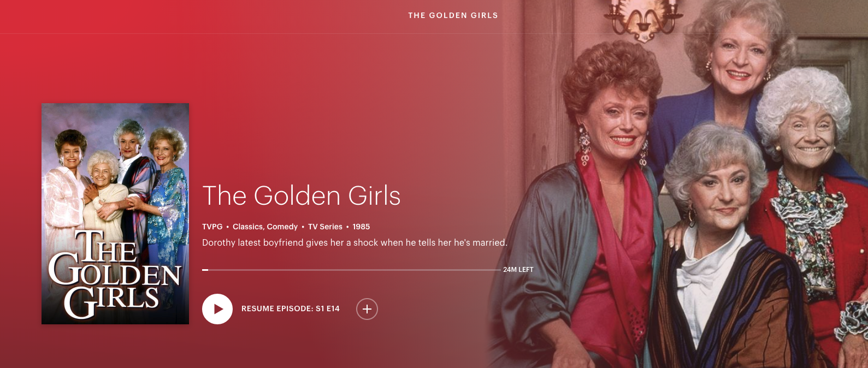Click the Golden Girls logo text on poster
Image resolution: width=868 pixels, height=368 pixels.
coord(114,274)
